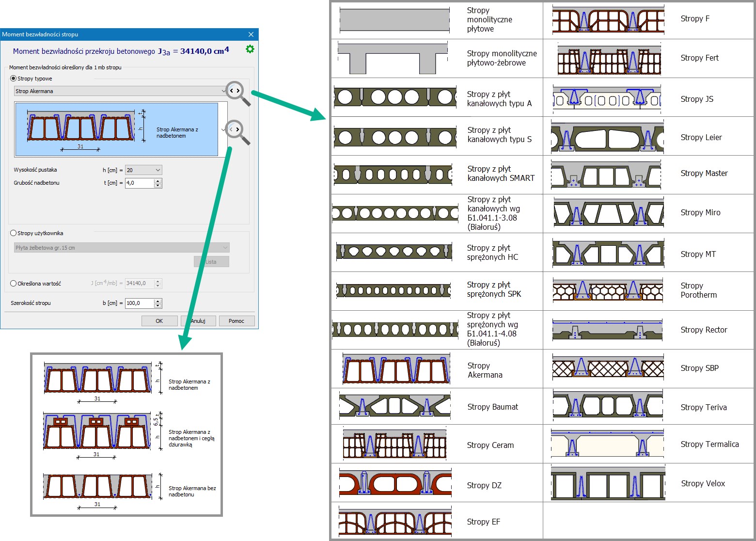
Task: Choose the Określona wartość radio option
Action: [14, 284]
